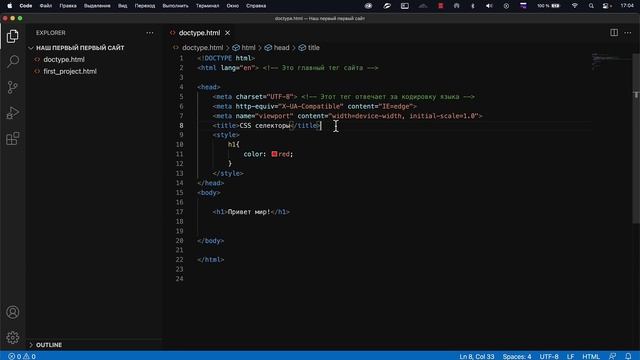640x360 pixels.
Task: Open Spotlight search icon in menu bar
Action: 591,6
